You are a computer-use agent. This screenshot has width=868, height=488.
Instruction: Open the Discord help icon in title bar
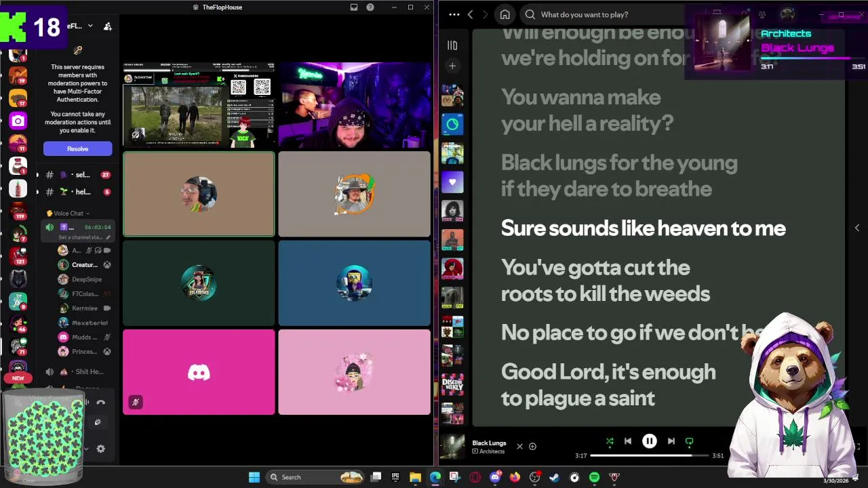tap(370, 7)
